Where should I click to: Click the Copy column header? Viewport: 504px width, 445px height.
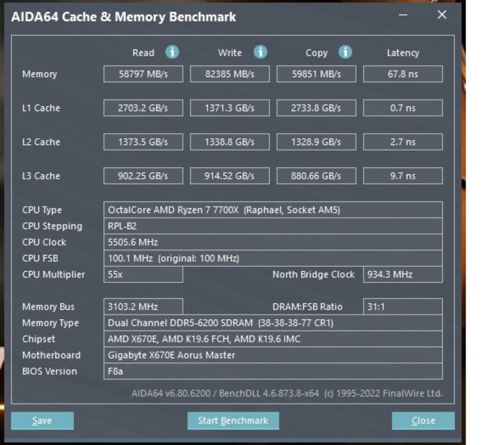(316, 53)
